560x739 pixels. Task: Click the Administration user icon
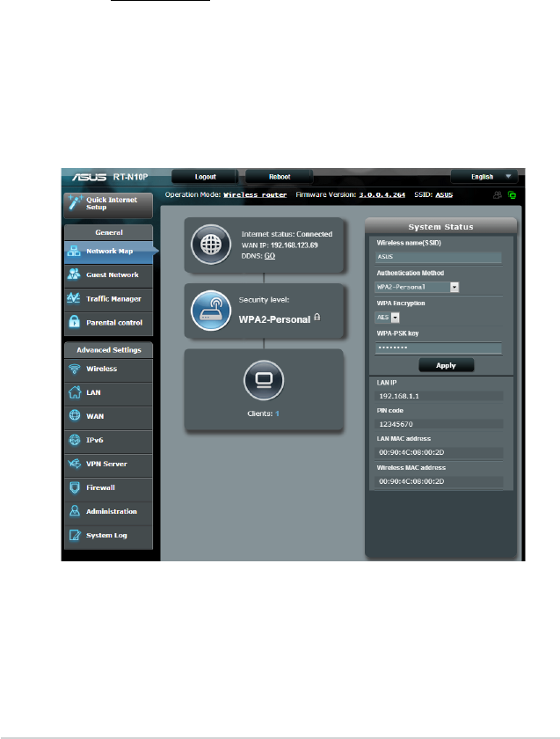coord(75,511)
